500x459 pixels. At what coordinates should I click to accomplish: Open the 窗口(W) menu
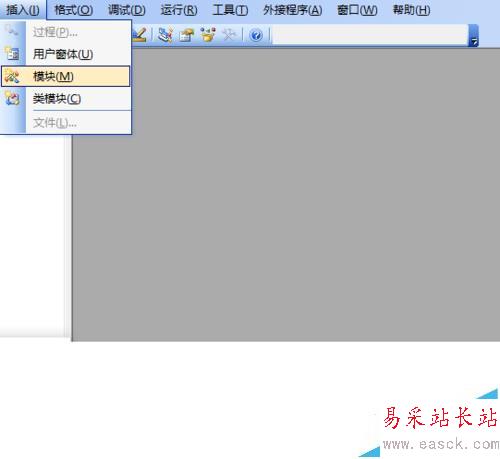tap(357, 10)
